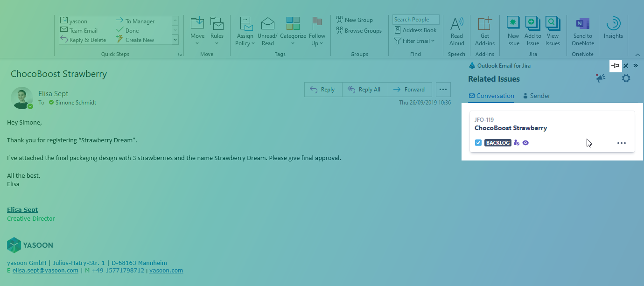This screenshot has height=286, width=644.
Task: Click the megaphone announcements icon
Action: (x=600, y=78)
